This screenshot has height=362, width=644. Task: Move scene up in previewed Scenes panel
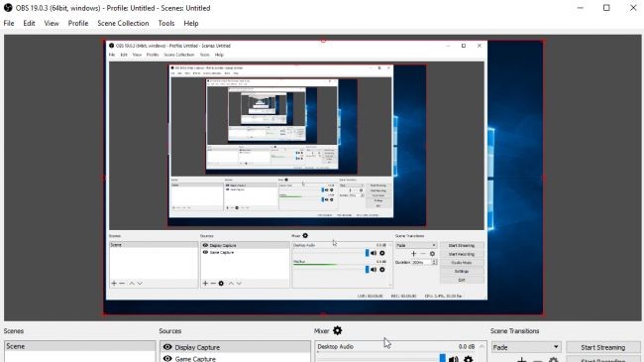click(132, 283)
